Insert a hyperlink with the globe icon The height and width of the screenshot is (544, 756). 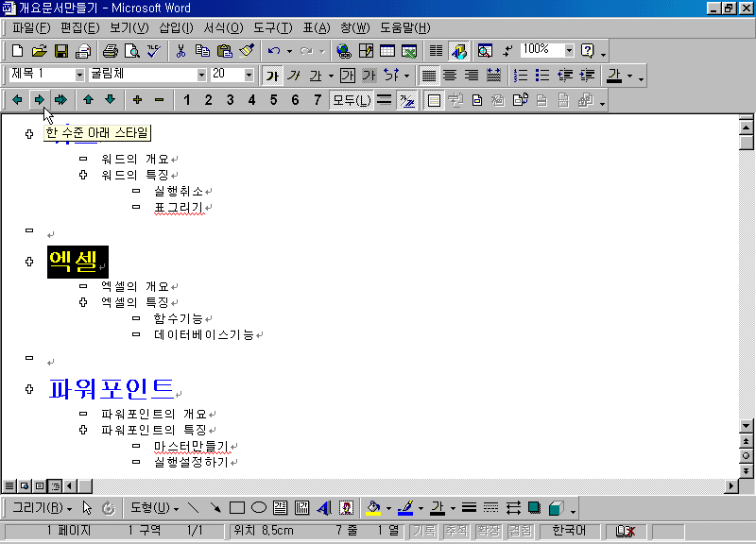pos(344,51)
